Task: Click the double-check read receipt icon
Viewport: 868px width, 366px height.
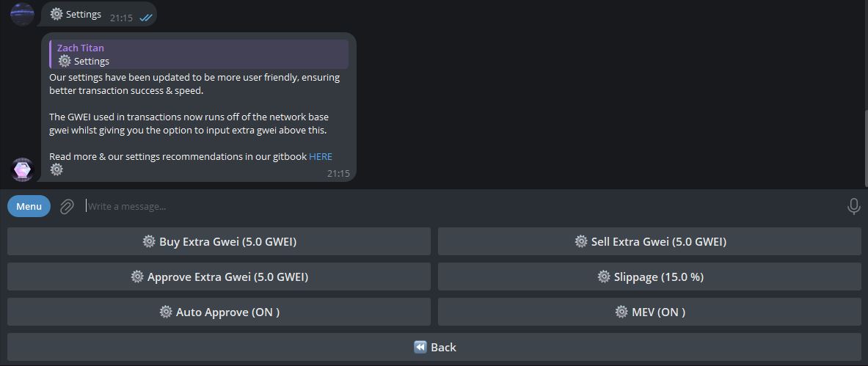Action: [x=145, y=18]
